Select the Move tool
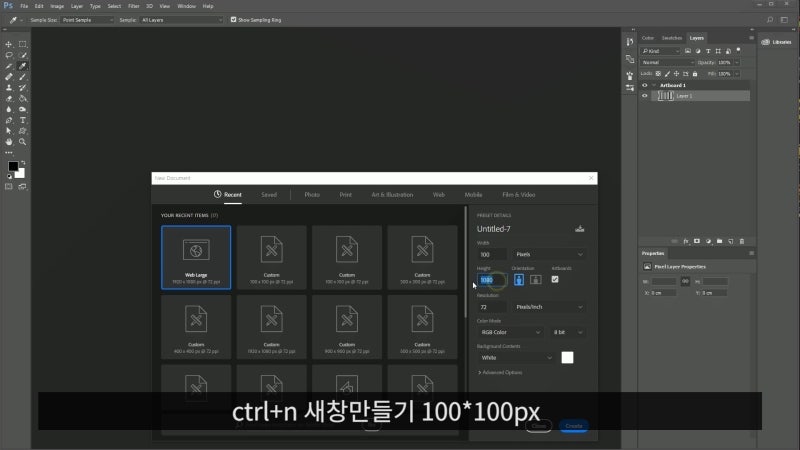800x450 pixels. pyautogui.click(x=9, y=44)
